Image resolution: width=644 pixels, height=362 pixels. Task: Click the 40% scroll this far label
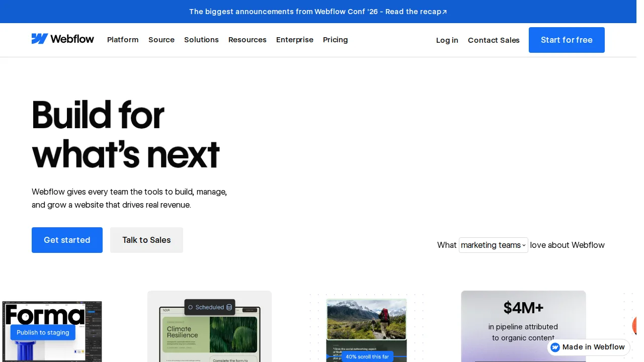[367, 356]
